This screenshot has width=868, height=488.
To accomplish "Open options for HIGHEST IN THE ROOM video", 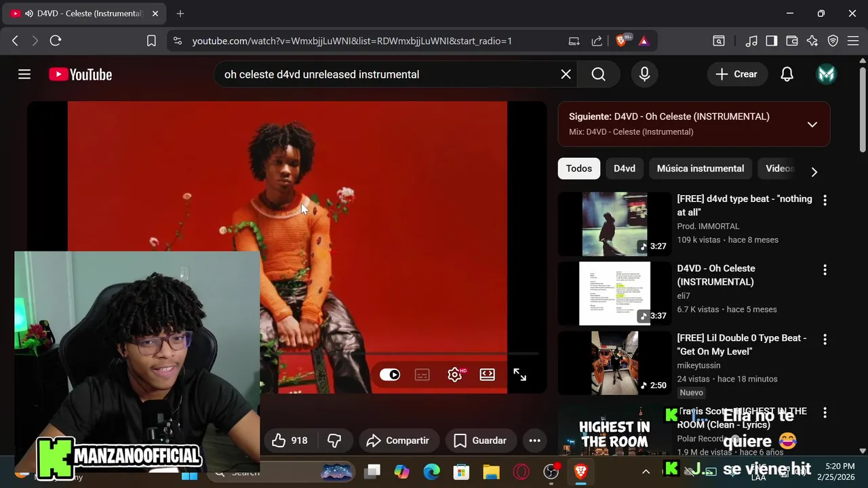I will click(825, 412).
